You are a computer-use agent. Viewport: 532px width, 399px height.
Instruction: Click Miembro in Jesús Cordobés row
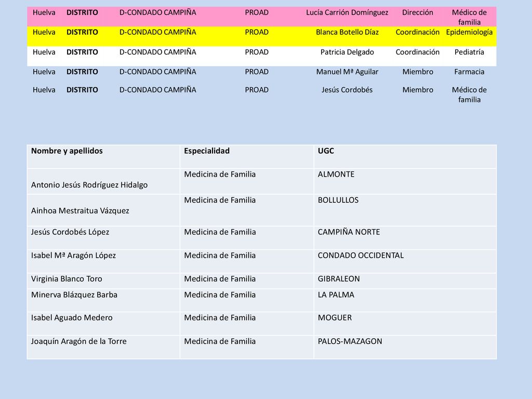pos(417,90)
